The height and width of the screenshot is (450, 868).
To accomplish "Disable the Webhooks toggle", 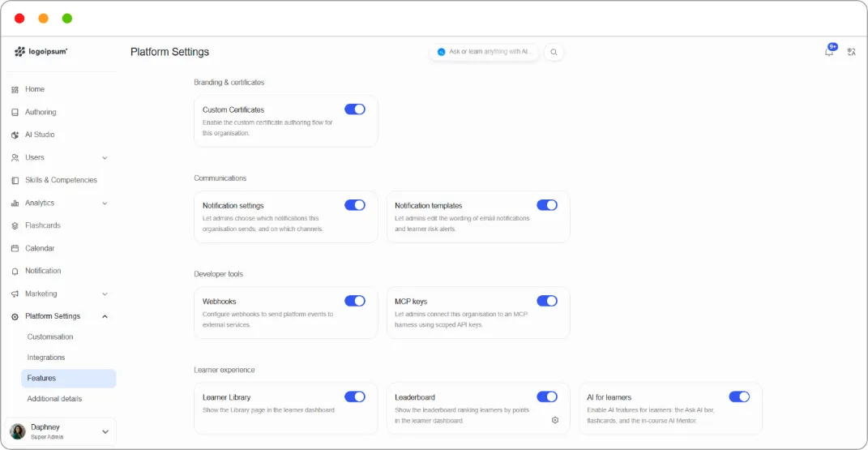I will [x=355, y=301].
